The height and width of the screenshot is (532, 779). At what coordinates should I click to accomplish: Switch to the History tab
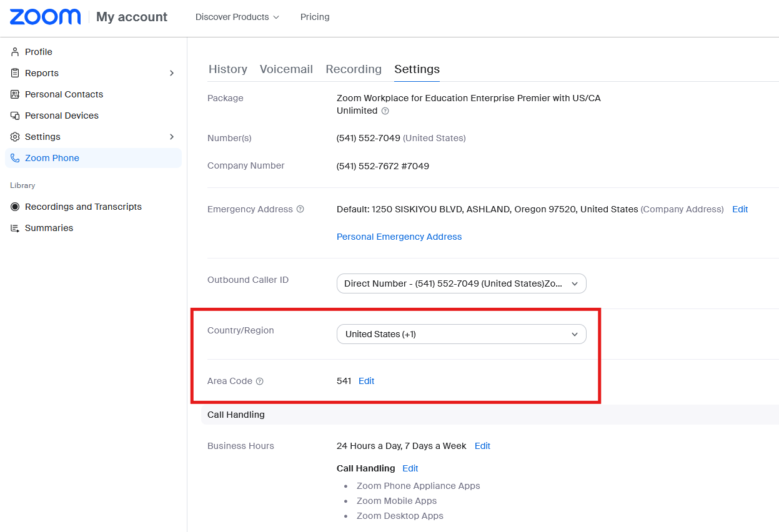(x=228, y=69)
